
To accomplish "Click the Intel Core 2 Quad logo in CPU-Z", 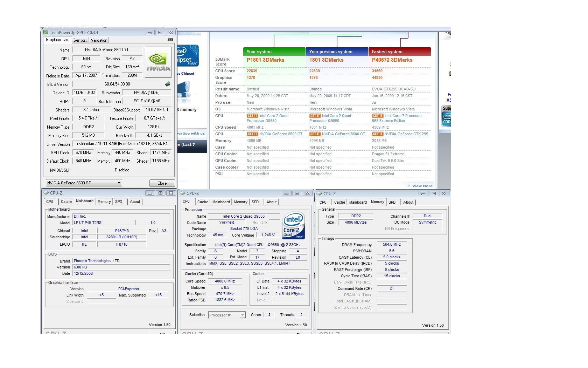I will [x=293, y=225].
